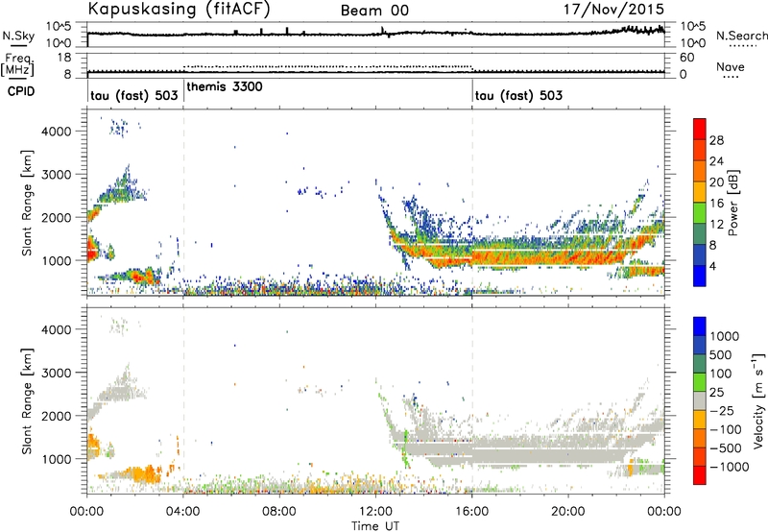Click the 500 tick on the velocity colorbar
Viewport: 768px width, 532px height.
pyautogui.click(x=720, y=355)
